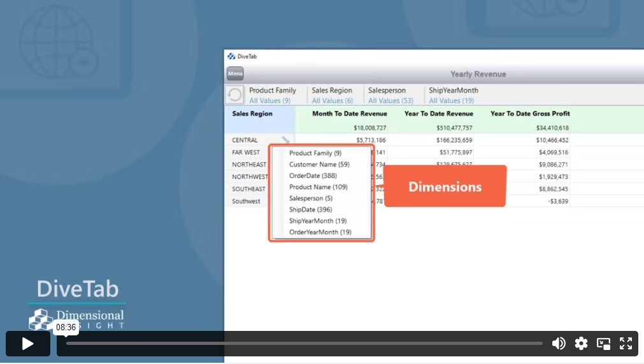The width and height of the screenshot is (644, 364).
Task: Enter fullscreen mode
Action: click(626, 344)
